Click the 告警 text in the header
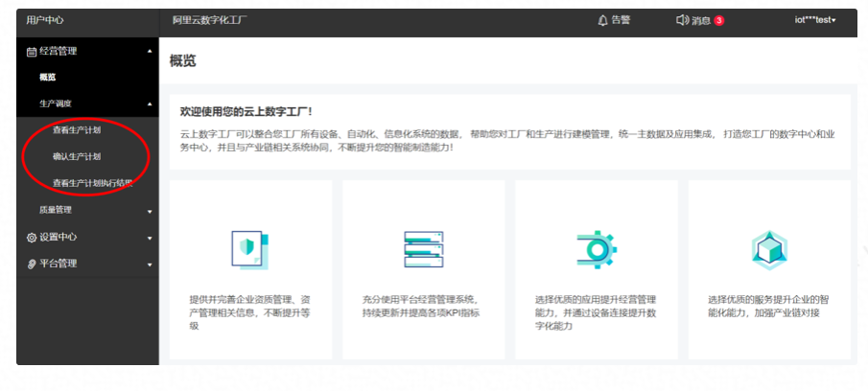 621,20
